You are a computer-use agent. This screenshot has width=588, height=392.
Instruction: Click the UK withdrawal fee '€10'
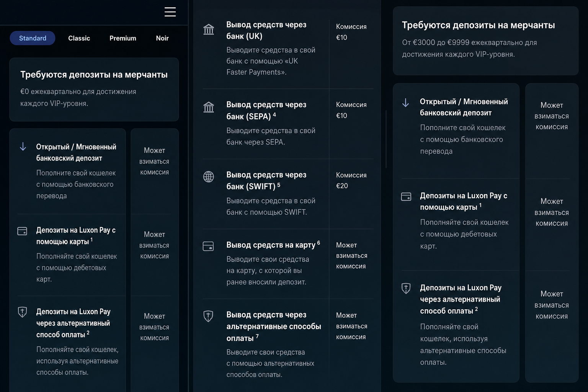pyautogui.click(x=341, y=38)
